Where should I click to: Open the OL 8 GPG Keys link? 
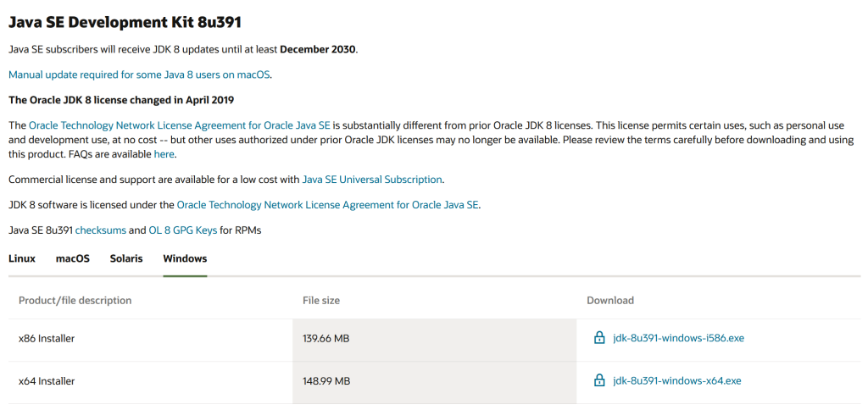[183, 230]
